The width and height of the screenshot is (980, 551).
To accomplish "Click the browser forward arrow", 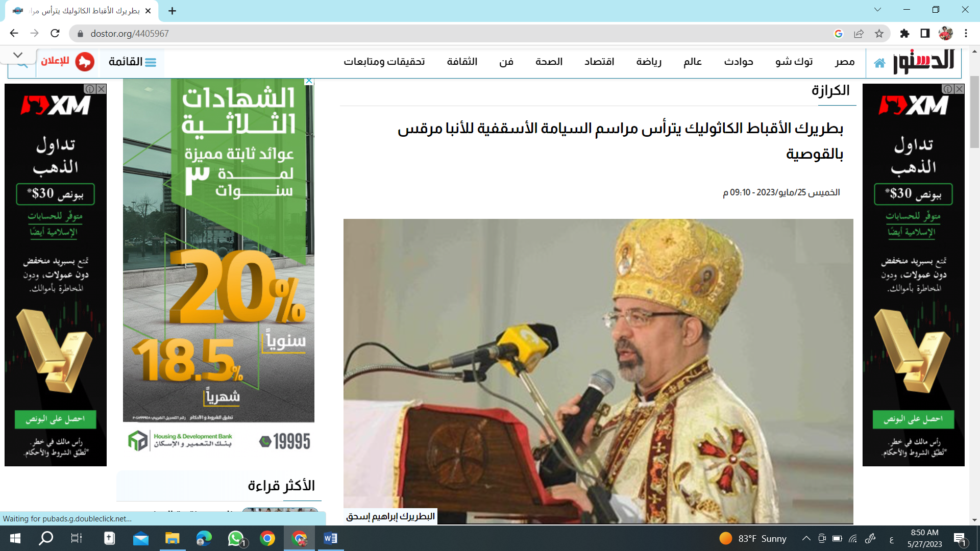I will pos(34,33).
